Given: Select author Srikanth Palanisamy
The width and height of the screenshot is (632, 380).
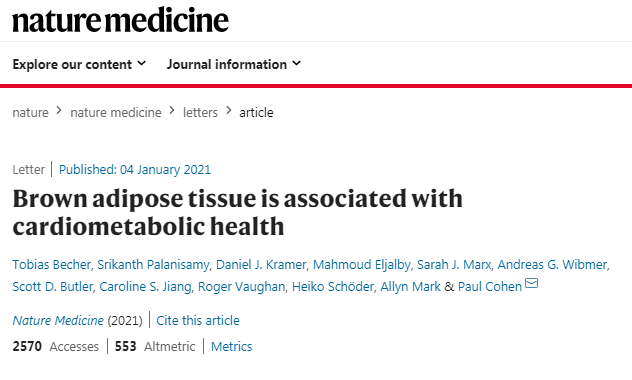Looking at the screenshot, I should (x=153, y=265).
